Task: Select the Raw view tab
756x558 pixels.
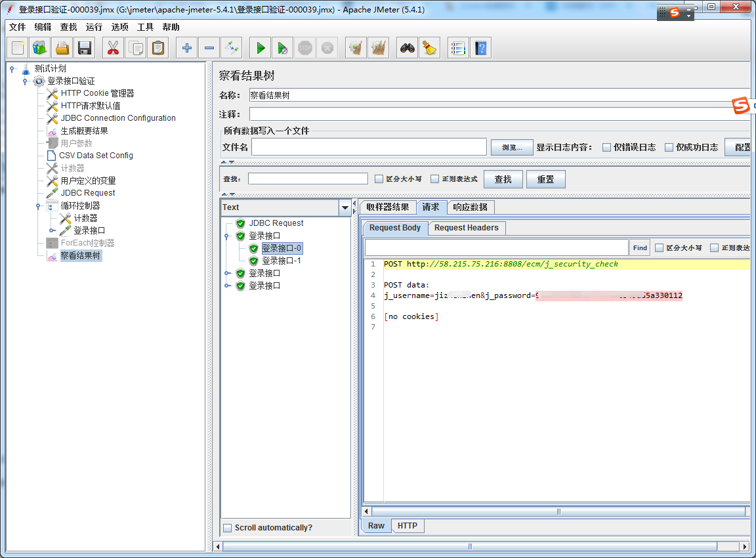Action: pos(376,526)
